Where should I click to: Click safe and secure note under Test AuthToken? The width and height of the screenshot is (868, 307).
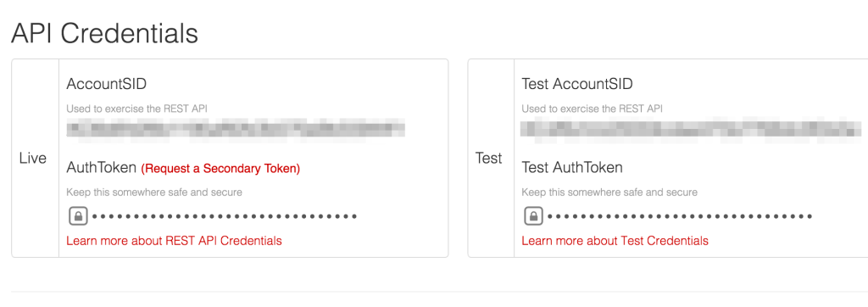pos(609,193)
